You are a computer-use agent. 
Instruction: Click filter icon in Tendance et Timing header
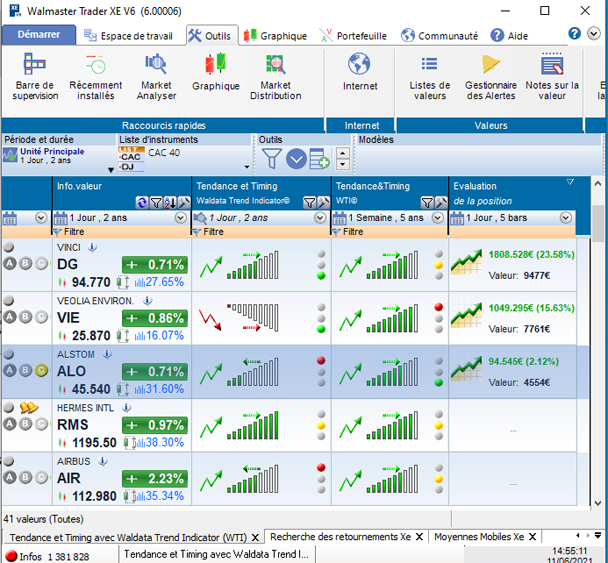point(309,202)
